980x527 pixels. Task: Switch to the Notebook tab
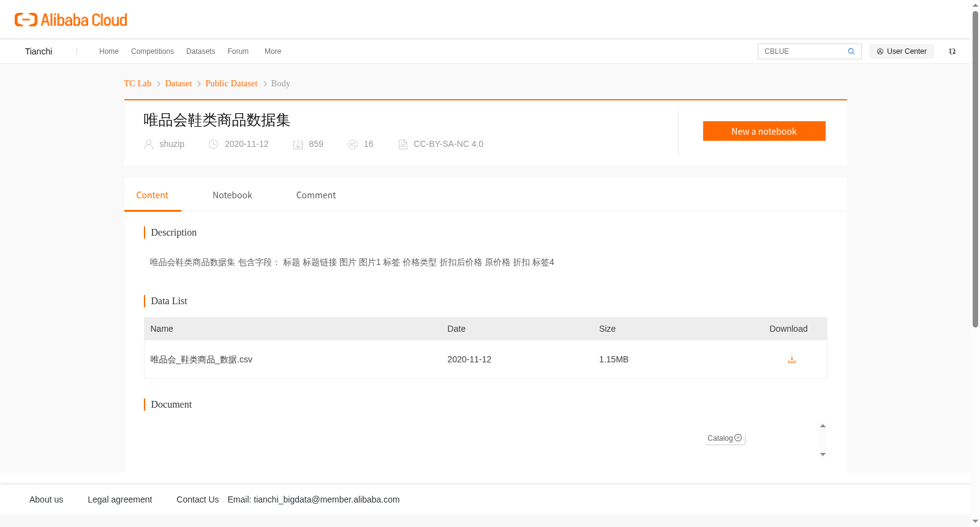coord(232,195)
